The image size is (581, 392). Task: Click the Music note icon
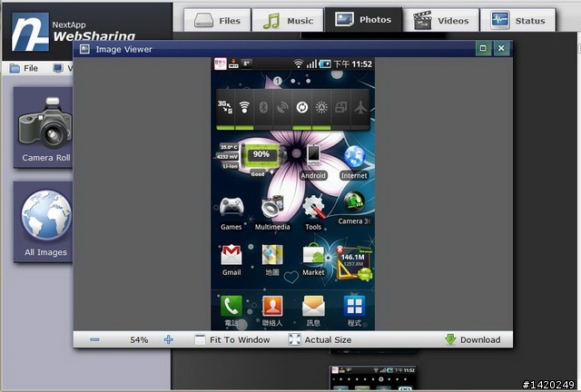(x=271, y=21)
